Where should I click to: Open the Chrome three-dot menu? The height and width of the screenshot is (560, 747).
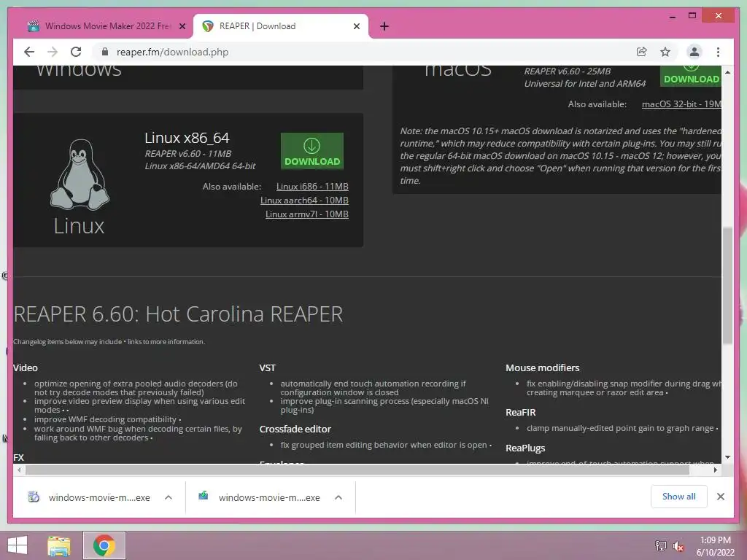(x=718, y=52)
